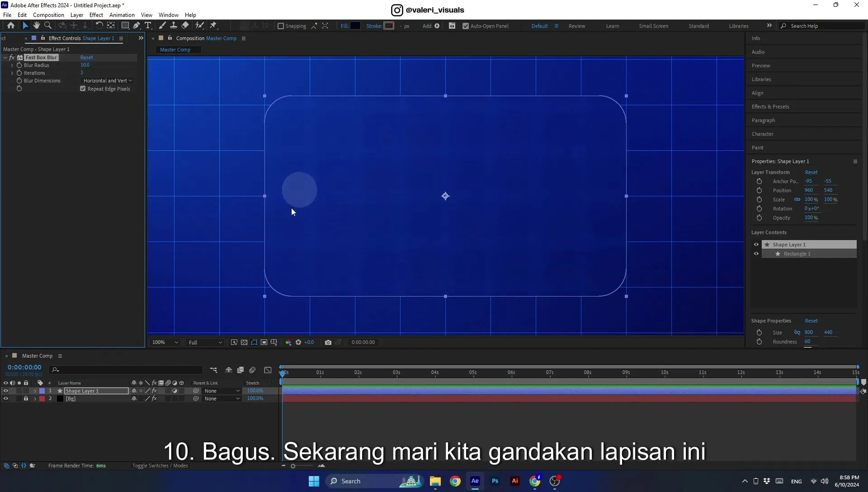
Task: Hide Shape Layer 1 in timeline
Action: click(5, 391)
